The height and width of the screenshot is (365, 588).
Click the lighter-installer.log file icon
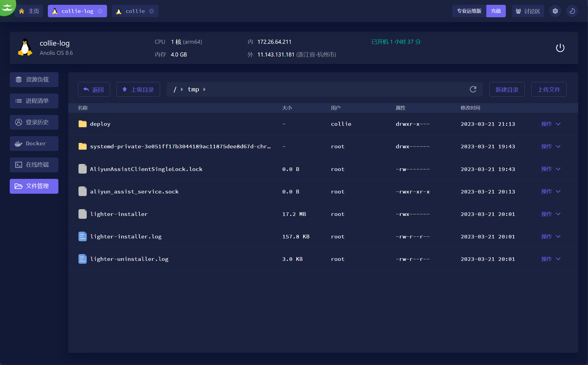click(82, 236)
